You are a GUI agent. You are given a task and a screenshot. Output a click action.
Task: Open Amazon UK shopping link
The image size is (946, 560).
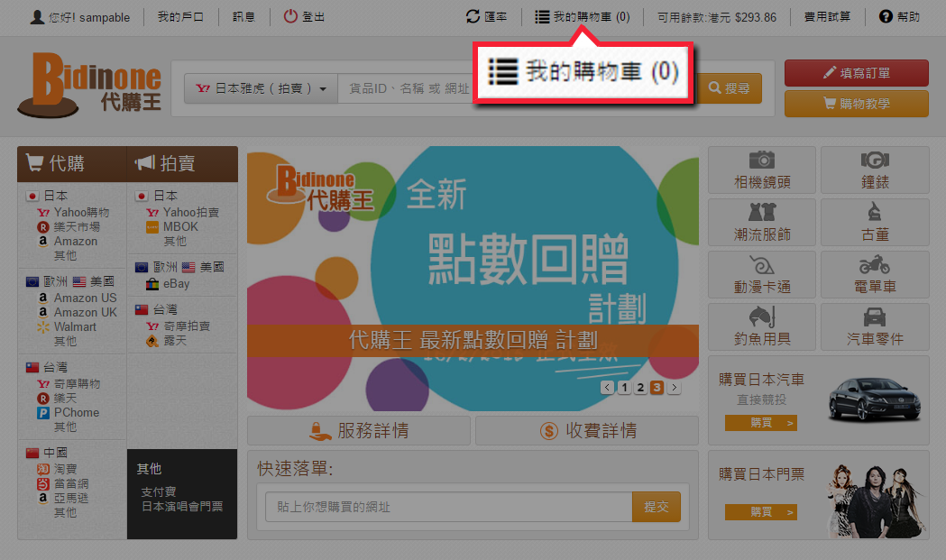point(78,313)
